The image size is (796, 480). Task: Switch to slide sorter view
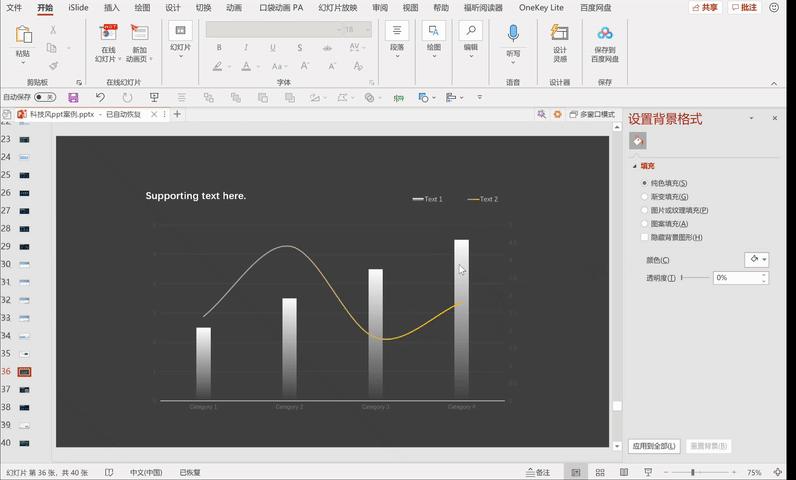tap(600, 472)
